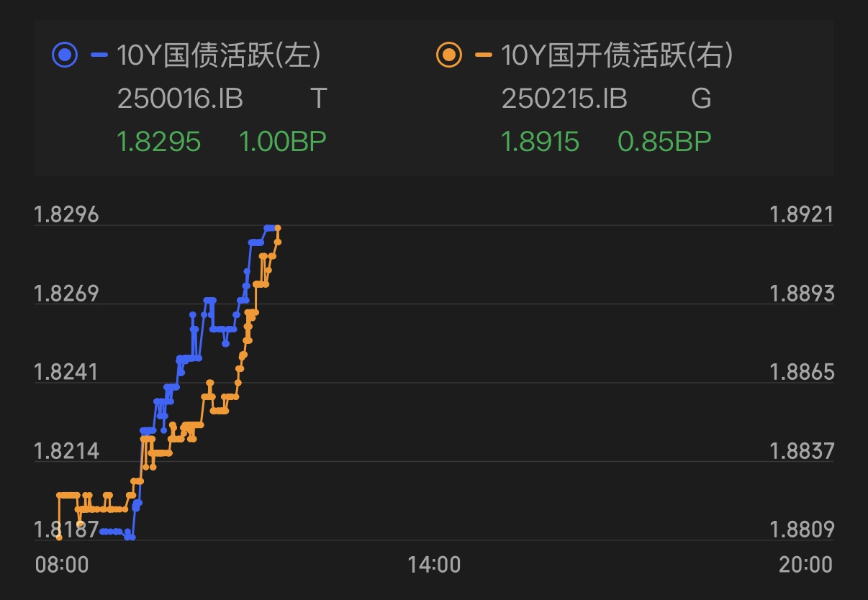Click the orange line legend dash
868x600 pixels.
[x=483, y=55]
